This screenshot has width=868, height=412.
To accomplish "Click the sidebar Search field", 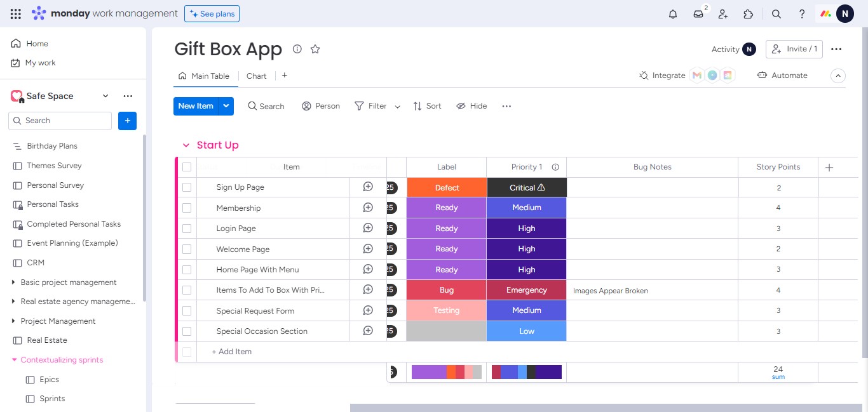I will [x=60, y=121].
